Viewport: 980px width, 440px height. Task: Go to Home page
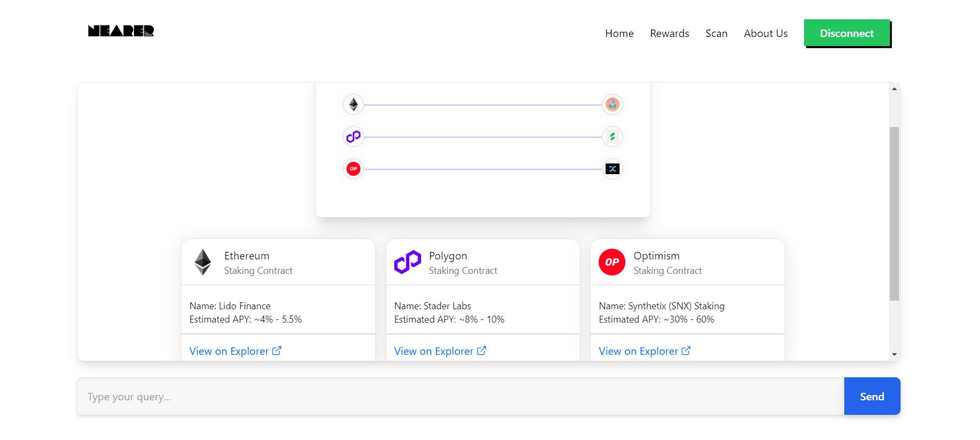tap(619, 33)
